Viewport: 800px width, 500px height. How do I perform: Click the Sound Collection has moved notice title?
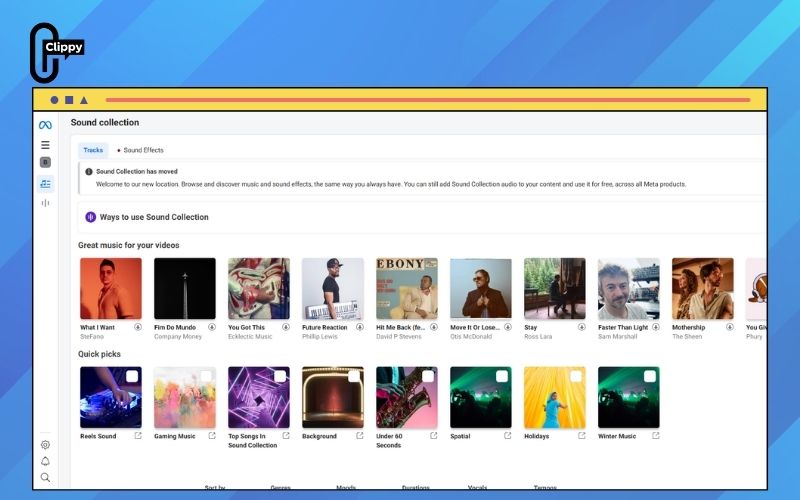point(137,172)
